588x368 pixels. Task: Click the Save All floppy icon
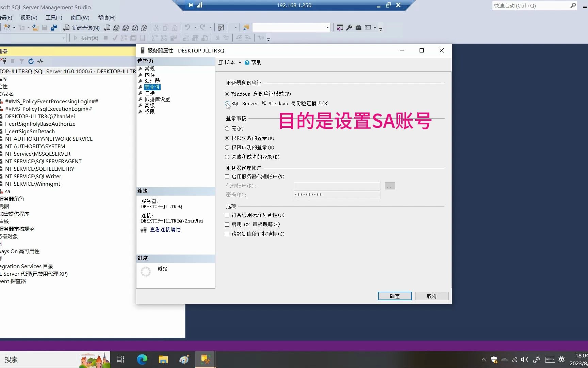tap(54, 28)
